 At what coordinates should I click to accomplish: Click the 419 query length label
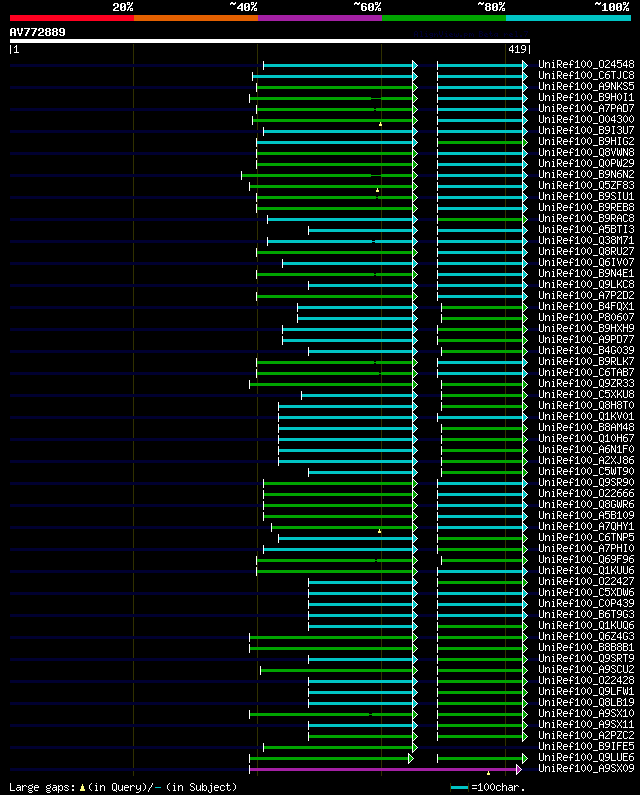517,49
